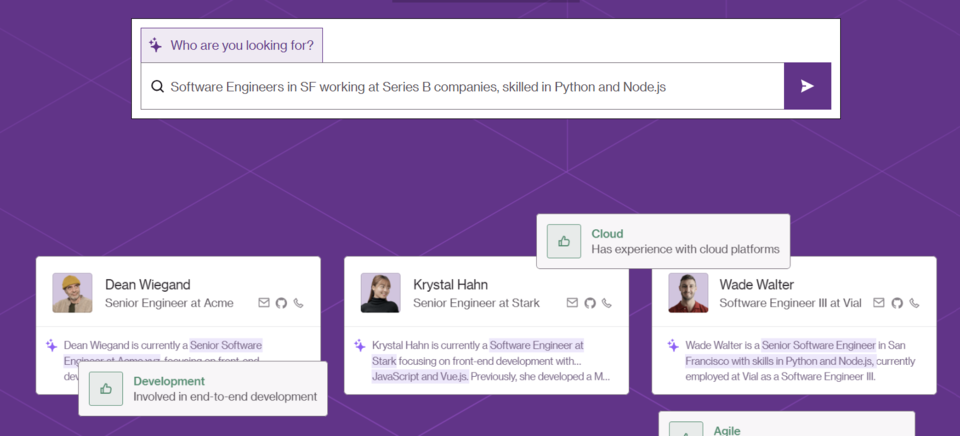Click Krystal Hahn's profile photo
This screenshot has width=960, height=436.
pos(380,293)
